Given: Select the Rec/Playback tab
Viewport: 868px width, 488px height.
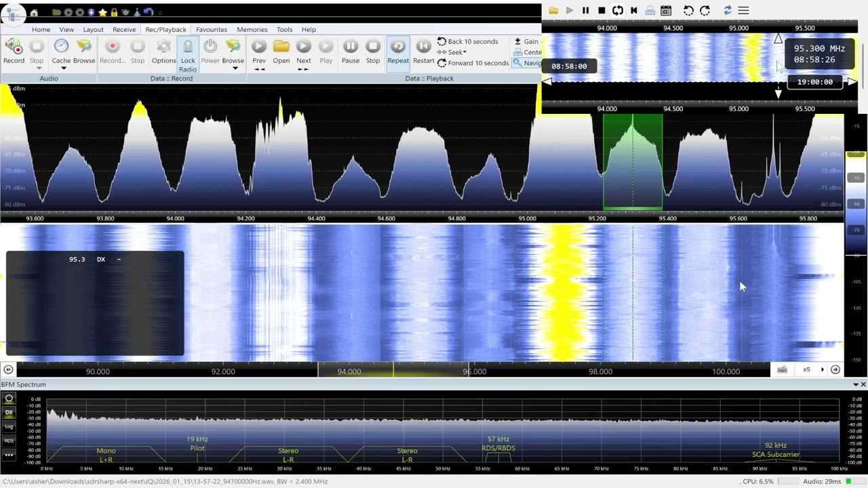Looking at the screenshot, I should [165, 30].
